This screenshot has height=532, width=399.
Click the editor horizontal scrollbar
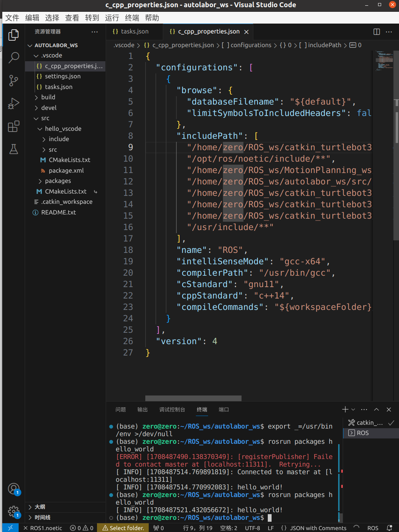pyautogui.click(x=193, y=398)
